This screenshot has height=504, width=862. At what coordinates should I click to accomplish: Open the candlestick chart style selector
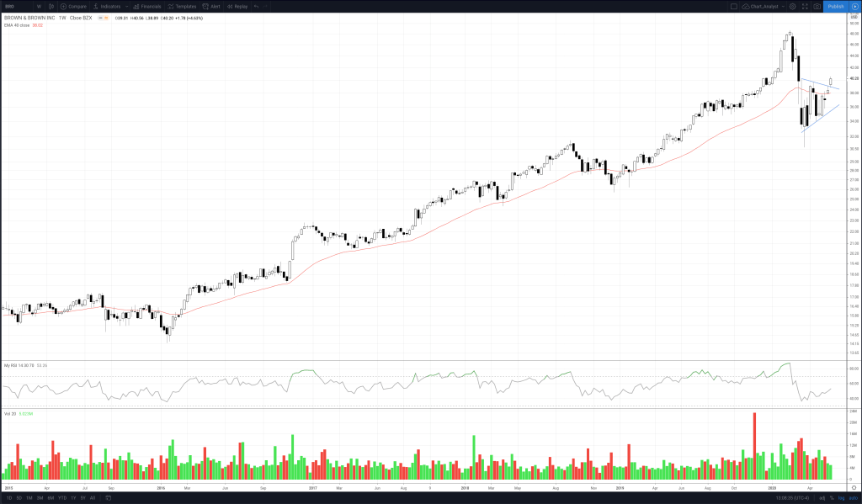click(51, 6)
